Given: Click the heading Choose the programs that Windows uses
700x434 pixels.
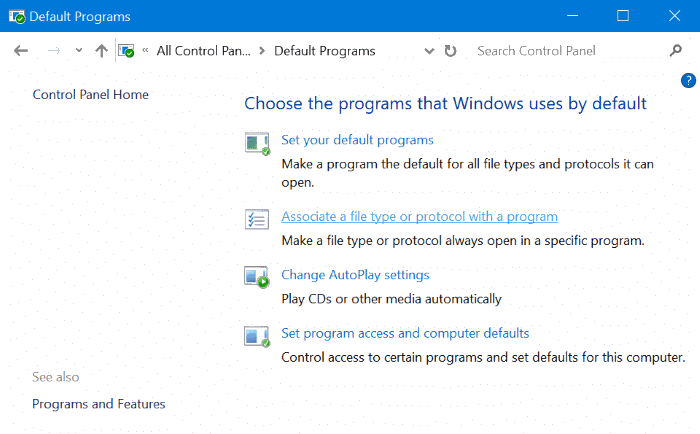Looking at the screenshot, I should point(445,104).
